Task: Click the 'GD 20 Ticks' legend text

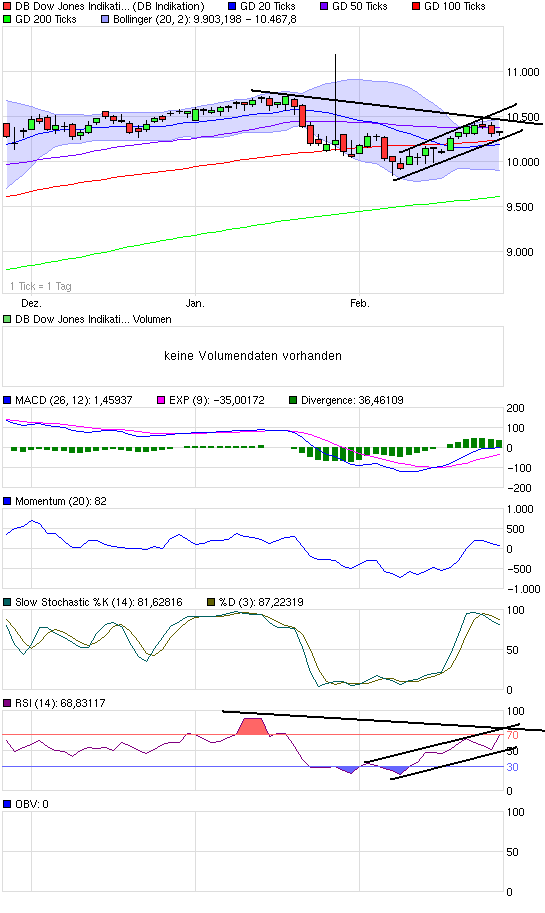Action: (x=267, y=6)
